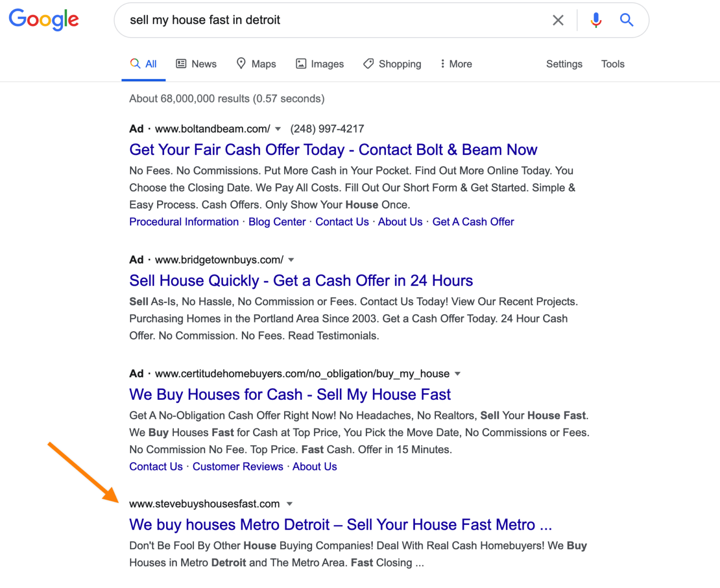
Task: Open 'We buy houses Metro Detroit' result
Action: [340, 525]
